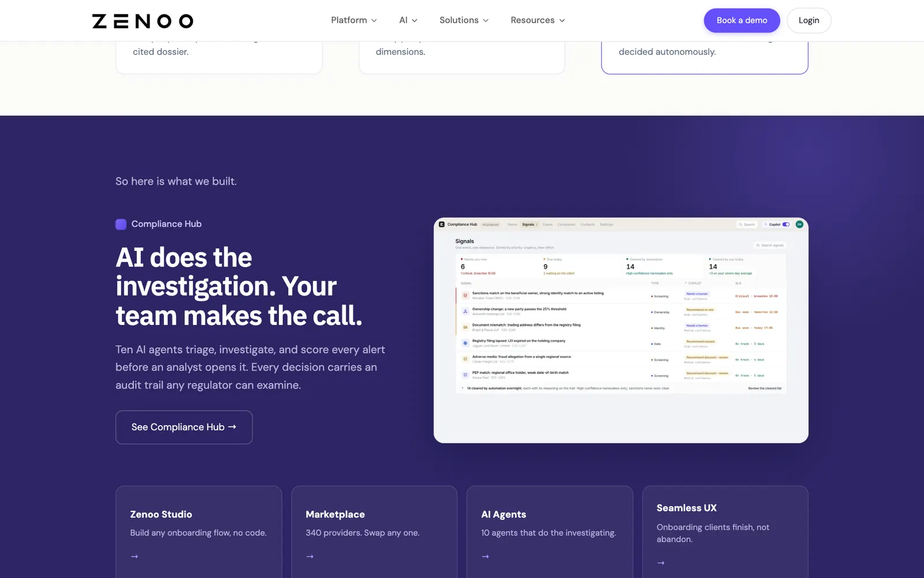
Task: Click the "So here is what we built." text
Action: pos(176,181)
